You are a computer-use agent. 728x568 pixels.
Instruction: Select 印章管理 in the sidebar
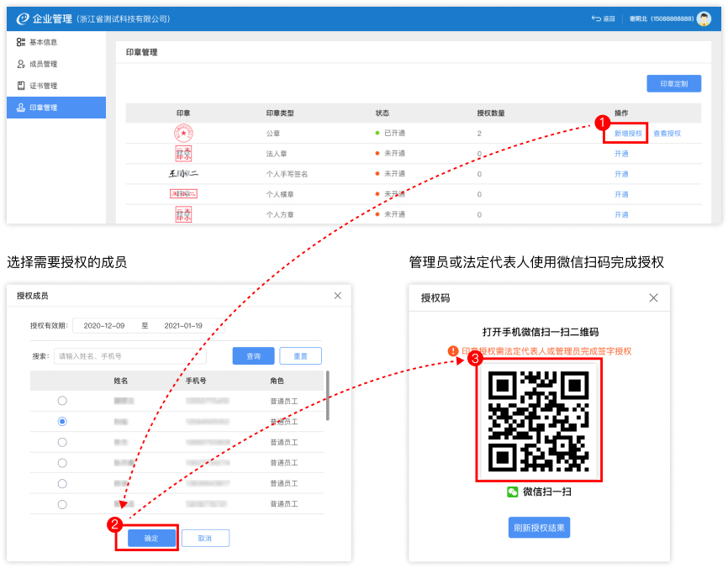click(x=42, y=108)
